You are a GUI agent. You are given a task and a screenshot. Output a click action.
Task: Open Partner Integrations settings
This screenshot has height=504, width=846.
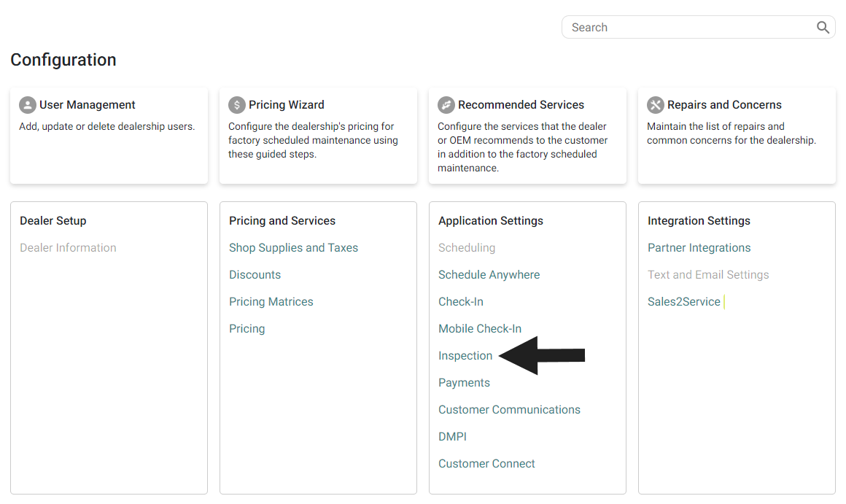click(x=699, y=247)
